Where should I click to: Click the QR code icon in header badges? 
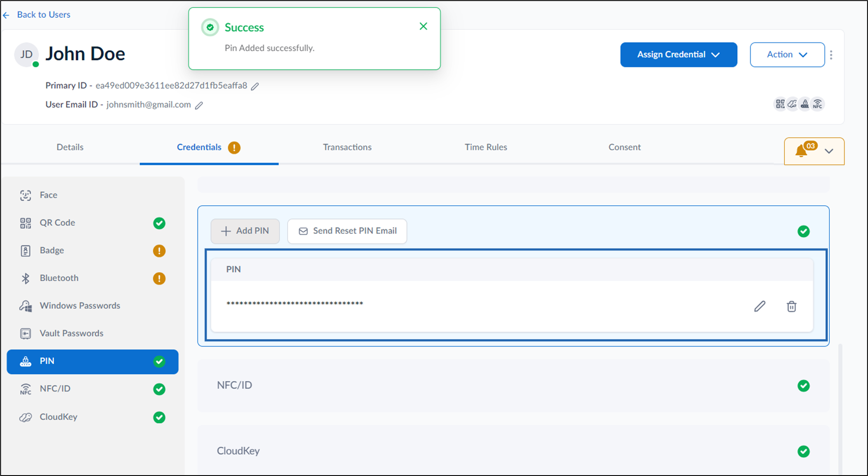pyautogui.click(x=780, y=104)
